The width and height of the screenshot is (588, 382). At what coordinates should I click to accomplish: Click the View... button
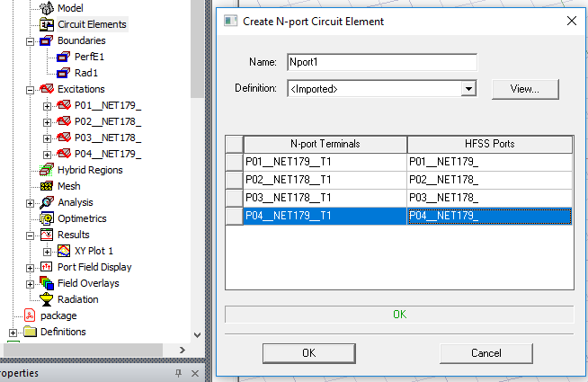525,89
